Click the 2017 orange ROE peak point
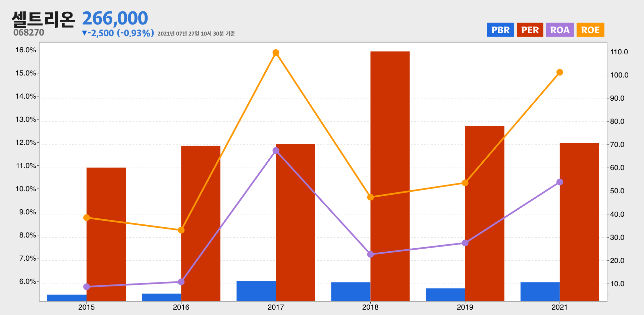Screen dimensions: 644x315 (x=276, y=53)
